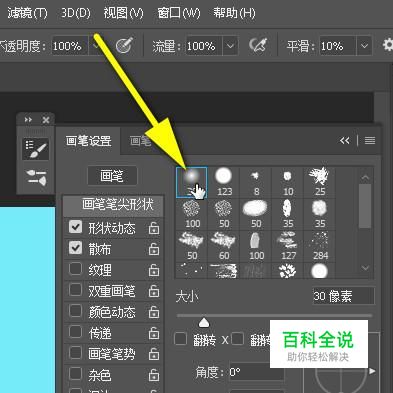393x393 pixels.
Task: Enable 翻转 X checkbox
Action: coord(181,339)
